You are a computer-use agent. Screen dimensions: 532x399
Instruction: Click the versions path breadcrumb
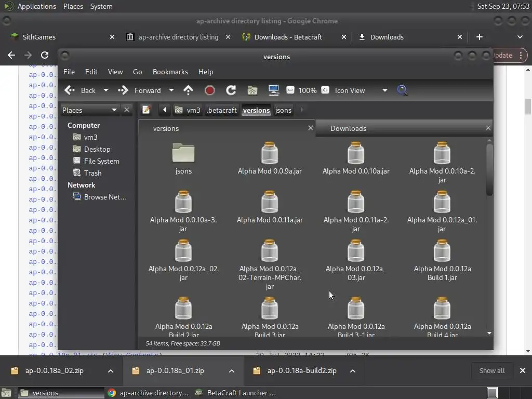coord(257,110)
